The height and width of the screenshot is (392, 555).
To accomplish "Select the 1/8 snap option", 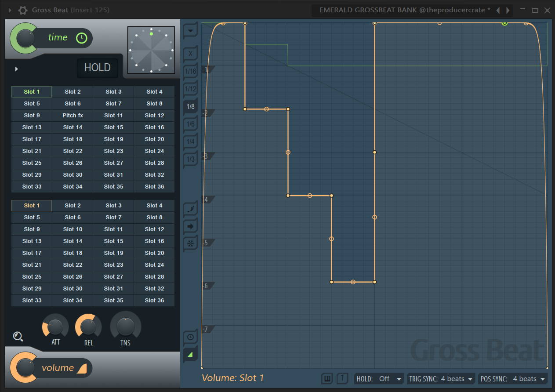I will [190, 106].
